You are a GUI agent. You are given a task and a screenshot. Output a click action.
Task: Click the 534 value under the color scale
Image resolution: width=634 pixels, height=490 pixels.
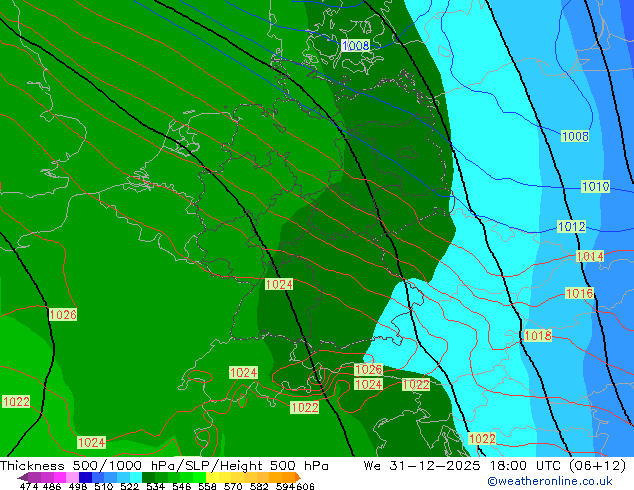(x=155, y=486)
